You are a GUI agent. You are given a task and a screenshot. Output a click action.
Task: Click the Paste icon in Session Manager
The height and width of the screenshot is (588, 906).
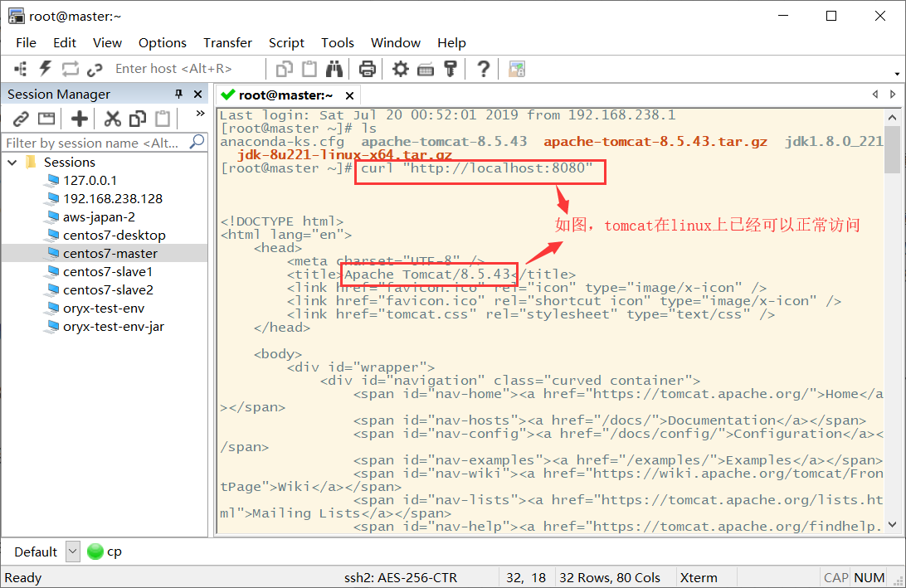click(163, 119)
